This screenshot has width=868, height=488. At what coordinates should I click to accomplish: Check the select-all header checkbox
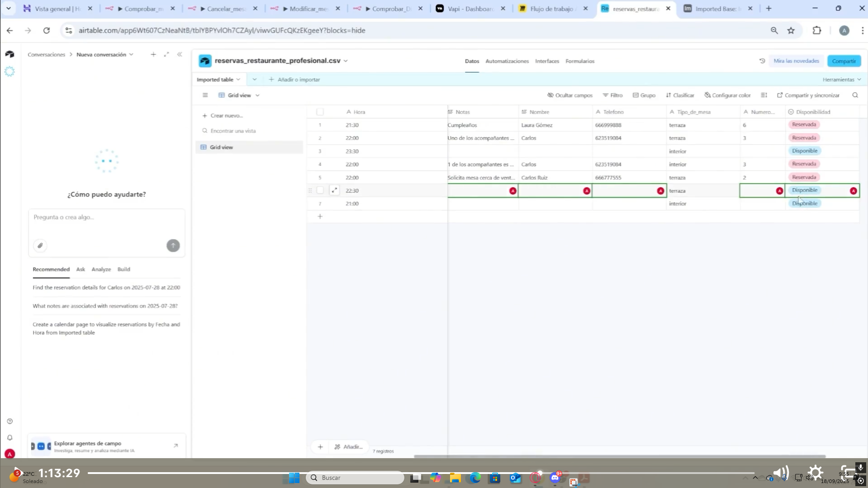[x=320, y=112]
